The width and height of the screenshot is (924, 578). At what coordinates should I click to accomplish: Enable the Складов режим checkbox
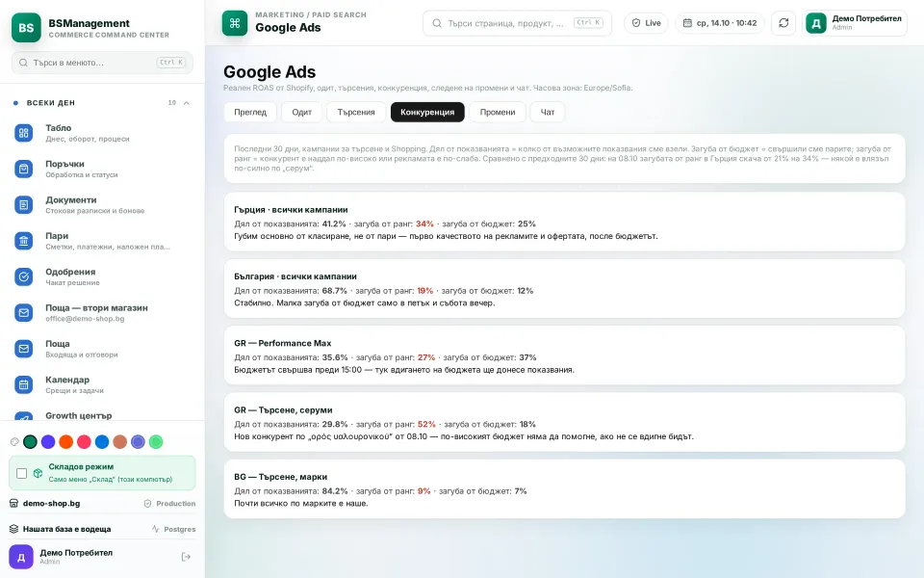pos(22,473)
